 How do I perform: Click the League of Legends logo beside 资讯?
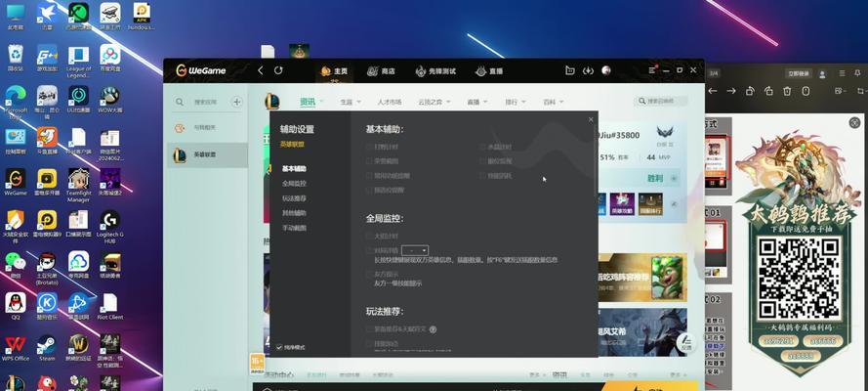coord(271,102)
